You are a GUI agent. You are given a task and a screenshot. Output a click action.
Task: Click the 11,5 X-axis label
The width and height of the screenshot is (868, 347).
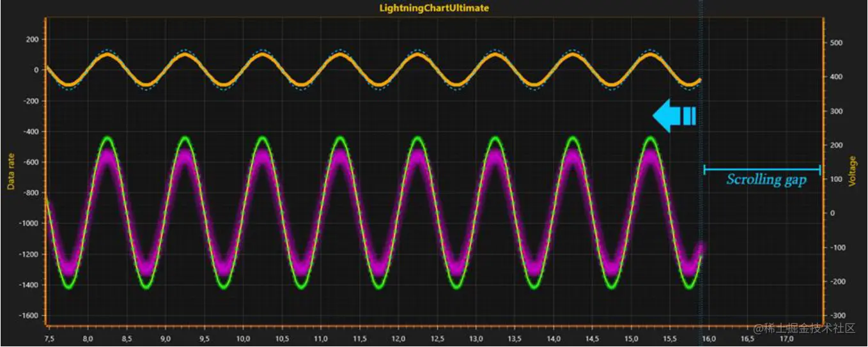tap(360, 338)
